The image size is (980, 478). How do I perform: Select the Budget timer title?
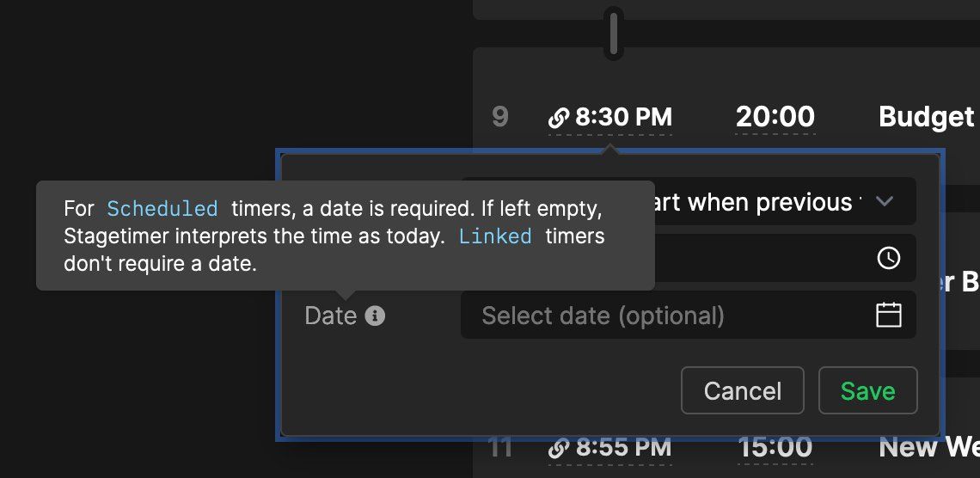(x=928, y=118)
